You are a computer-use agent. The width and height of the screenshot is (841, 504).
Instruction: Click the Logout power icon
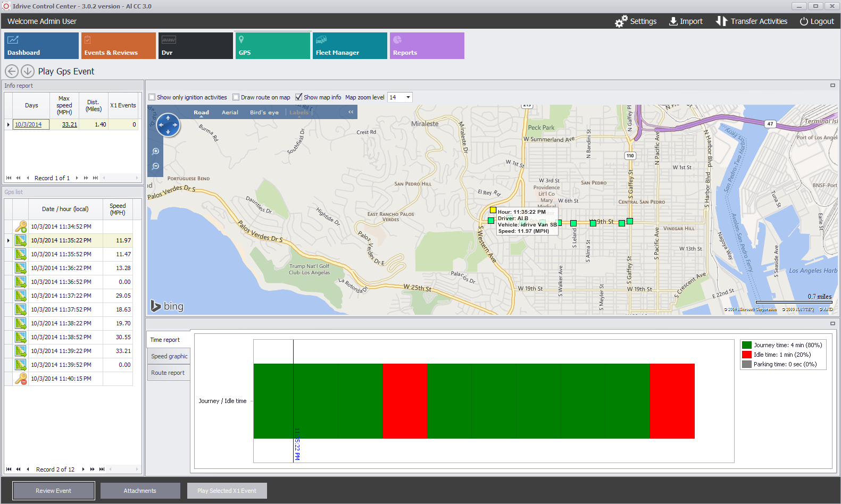click(804, 21)
